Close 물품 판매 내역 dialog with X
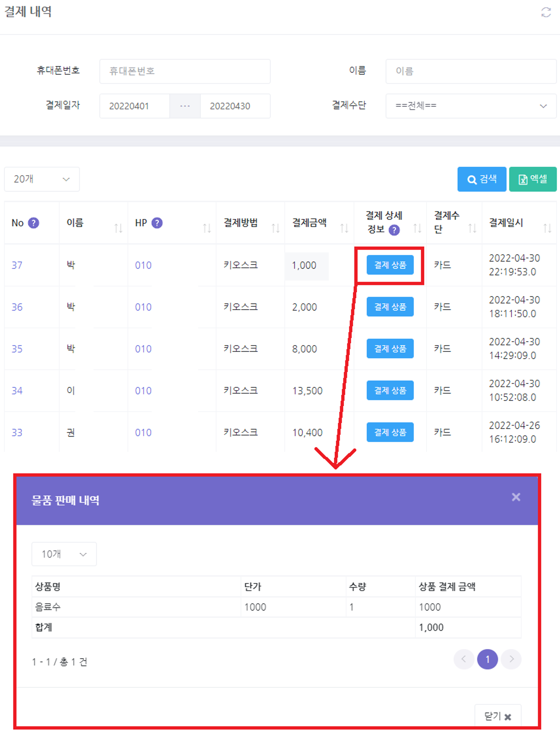560x736 pixels. pyautogui.click(x=516, y=497)
